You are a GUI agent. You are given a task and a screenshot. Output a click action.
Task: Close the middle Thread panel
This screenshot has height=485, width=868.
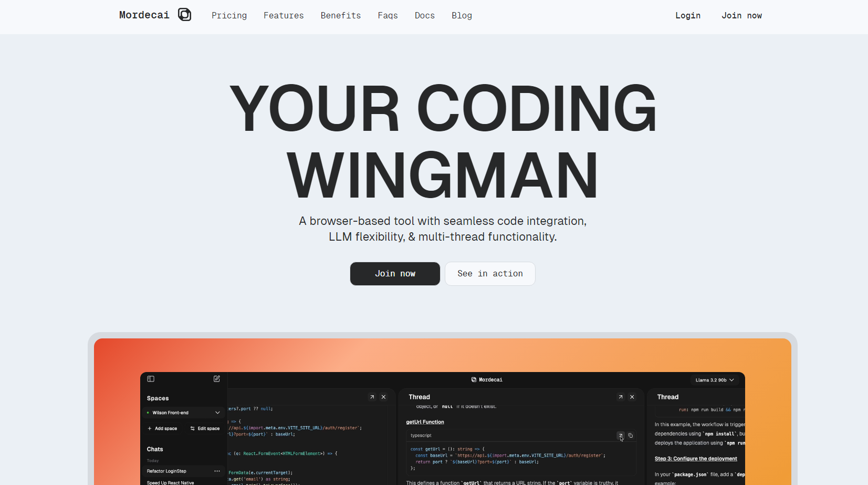(632, 397)
